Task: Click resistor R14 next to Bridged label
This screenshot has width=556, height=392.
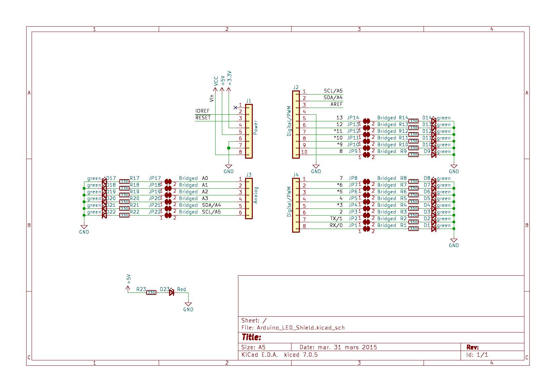Action: click(x=413, y=121)
